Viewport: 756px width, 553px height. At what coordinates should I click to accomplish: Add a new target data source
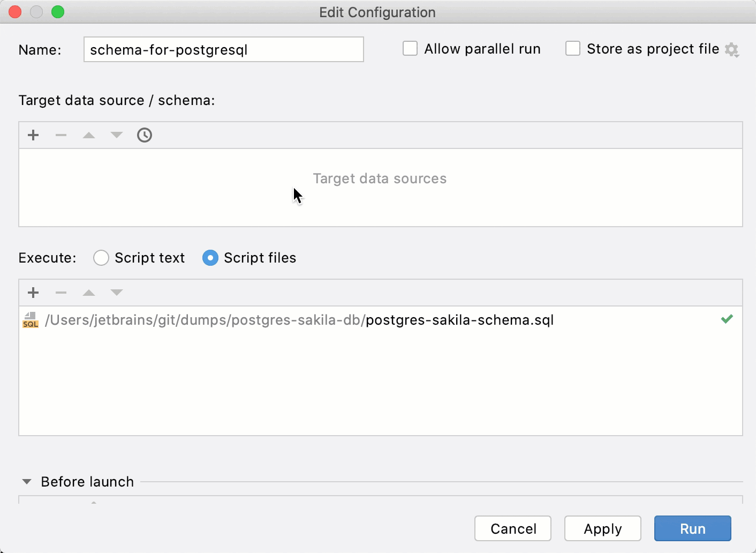(33, 135)
